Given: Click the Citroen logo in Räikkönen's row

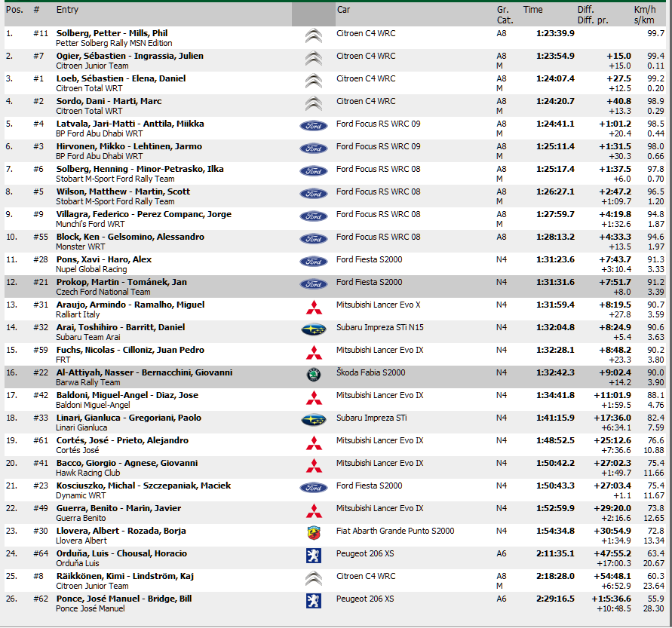Looking at the screenshot, I should (x=313, y=579).
